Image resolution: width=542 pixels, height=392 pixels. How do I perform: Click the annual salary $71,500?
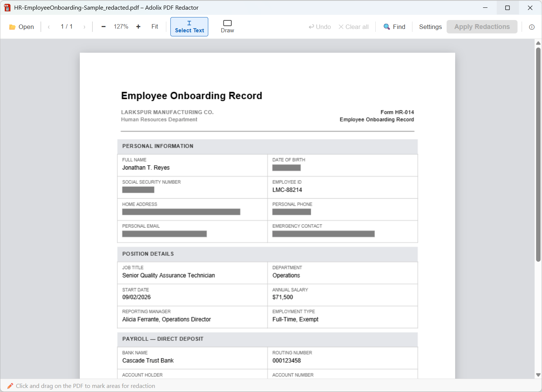click(x=283, y=297)
